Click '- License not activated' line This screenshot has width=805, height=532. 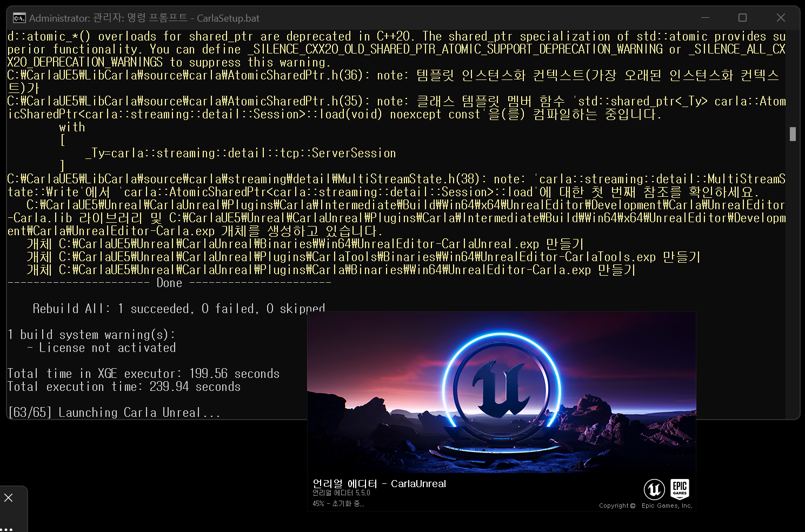(x=101, y=348)
